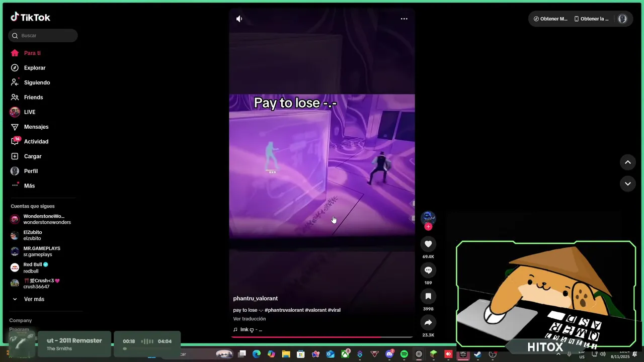Viewport: 644px width, 362px height.
Task: Open the Cargar upload page
Action: [33, 156]
